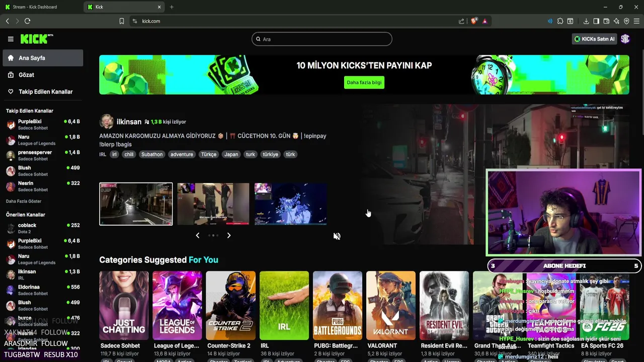Switch to Stream - Kick Dashboard tab
The width and height of the screenshot is (644, 362).
[x=41, y=7]
